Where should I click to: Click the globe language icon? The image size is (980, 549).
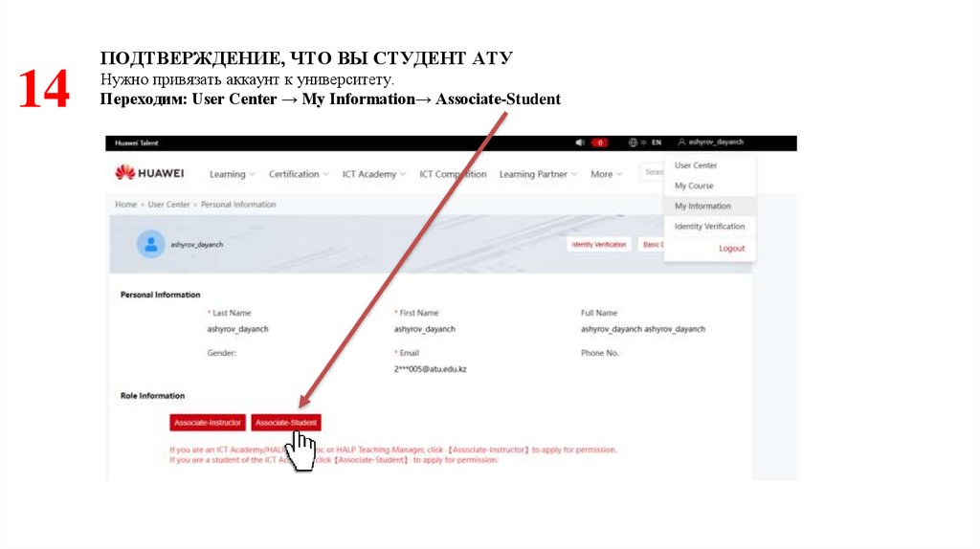pyautogui.click(x=633, y=143)
